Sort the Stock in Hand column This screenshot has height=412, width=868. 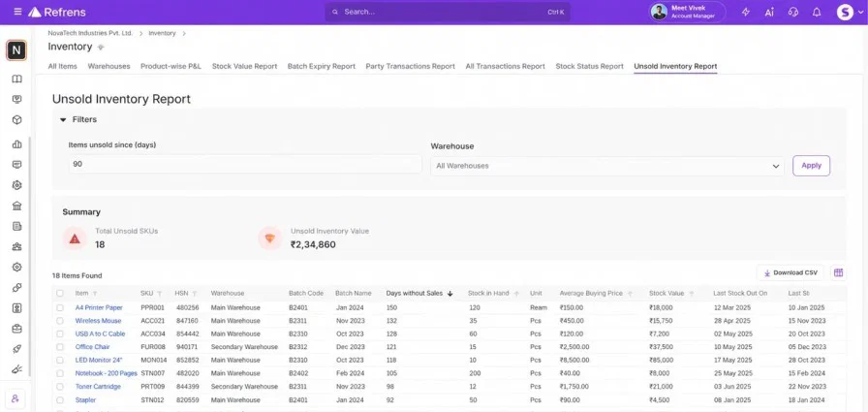(x=516, y=294)
